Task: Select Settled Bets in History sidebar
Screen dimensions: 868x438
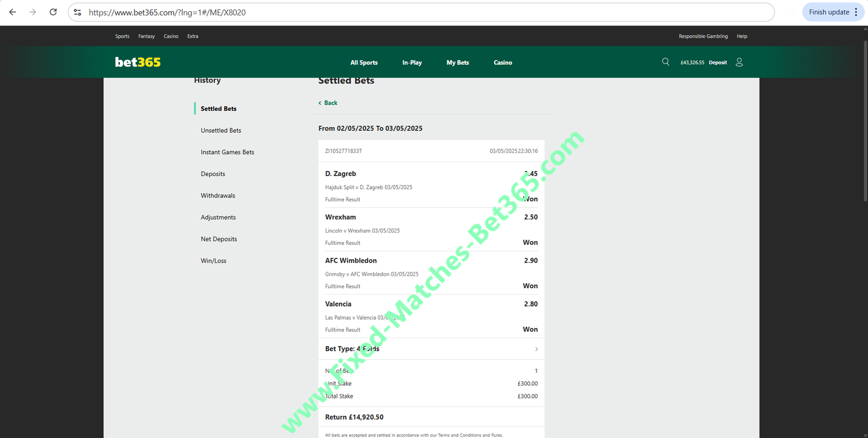Action: [219, 109]
